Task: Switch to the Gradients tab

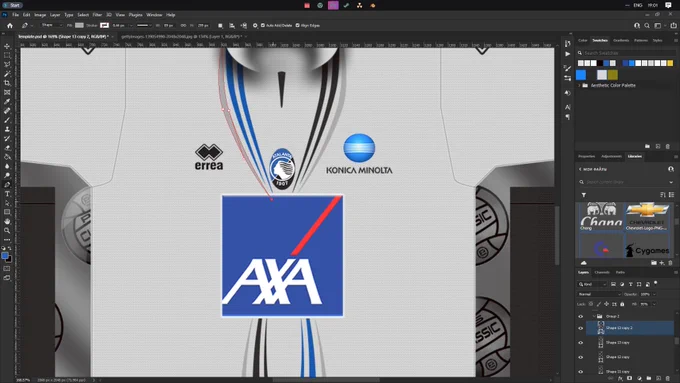Action: coord(621,40)
